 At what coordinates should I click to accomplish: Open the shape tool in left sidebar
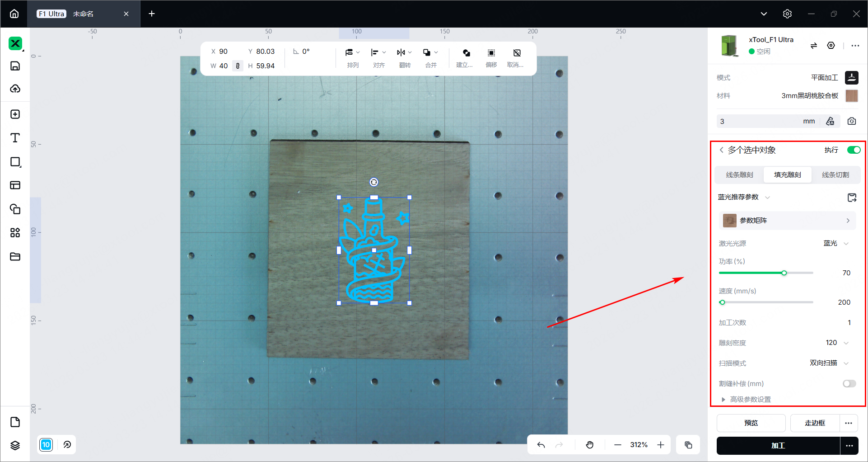click(15, 162)
